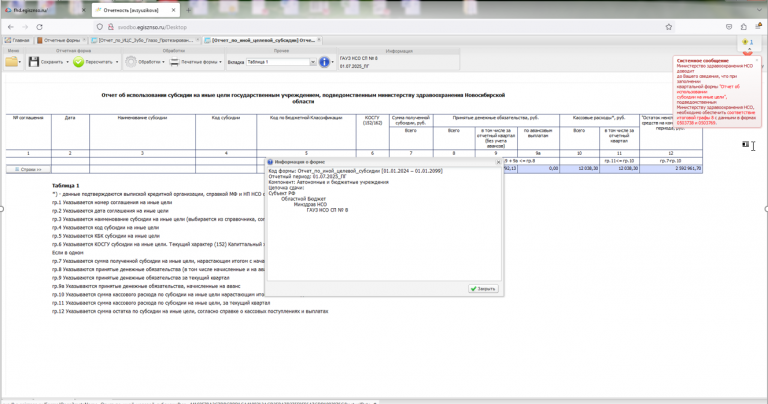Expand the Пересчитать dropdown arrow
The image size is (768, 404).
117,62
